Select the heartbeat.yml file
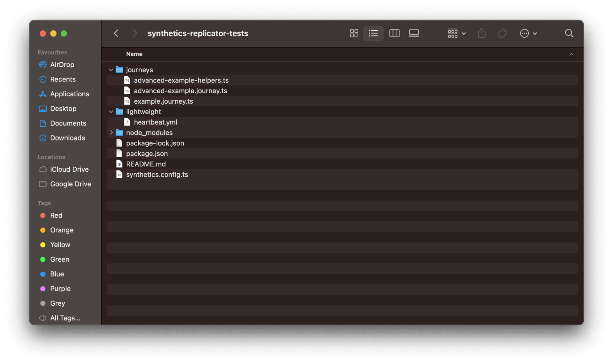This screenshot has height=364, width=613. point(155,122)
